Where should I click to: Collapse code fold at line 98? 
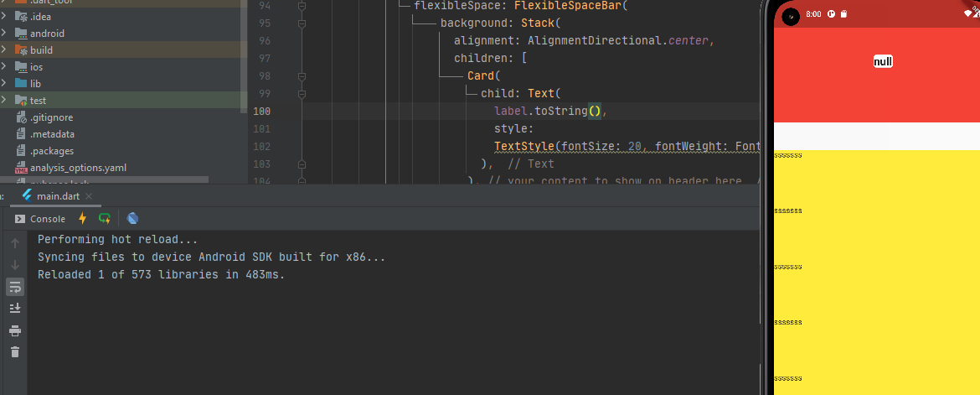tap(302, 75)
